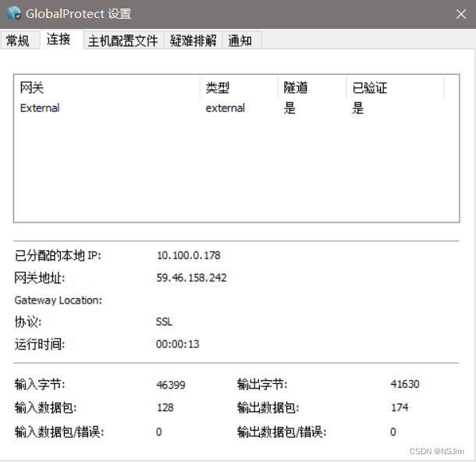Click the GlobalProtect 设置 window title

pyautogui.click(x=78, y=14)
